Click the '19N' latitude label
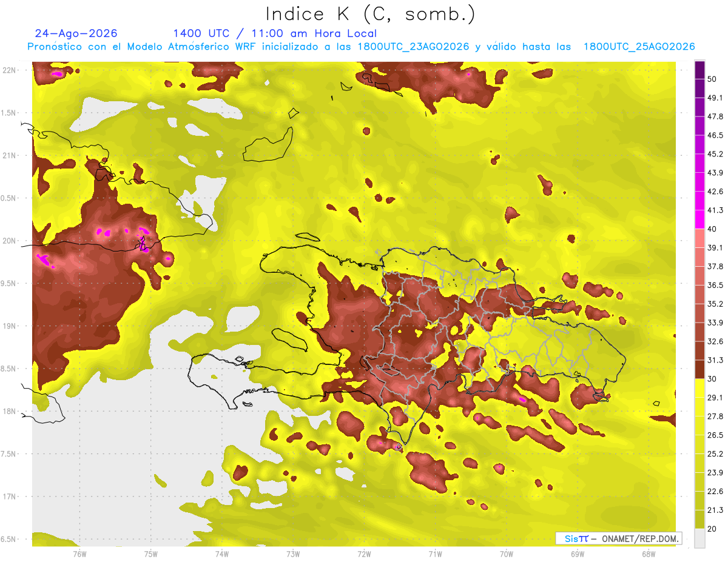This screenshot has height=562, width=728. tap(10, 326)
